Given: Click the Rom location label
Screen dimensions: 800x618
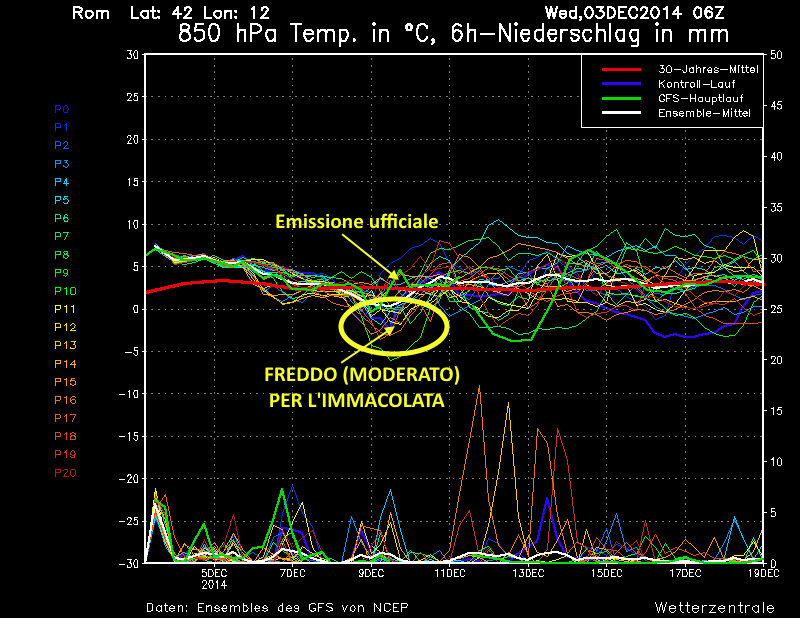Looking at the screenshot, I should coord(91,13).
